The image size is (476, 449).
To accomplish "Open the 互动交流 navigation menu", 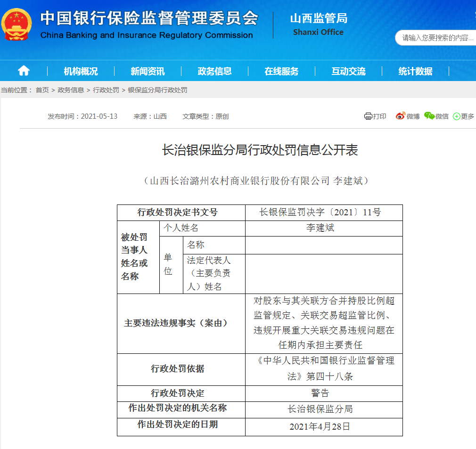I will (x=349, y=71).
